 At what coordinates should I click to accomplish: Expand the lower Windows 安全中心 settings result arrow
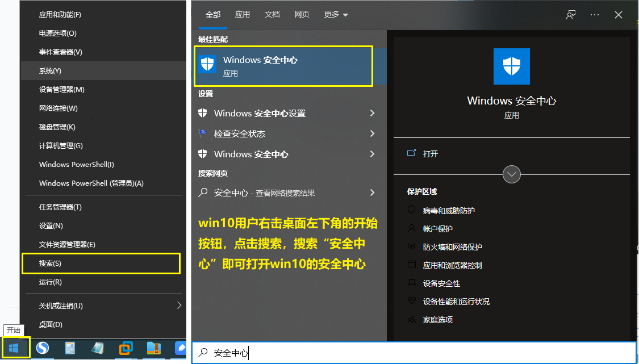372,154
